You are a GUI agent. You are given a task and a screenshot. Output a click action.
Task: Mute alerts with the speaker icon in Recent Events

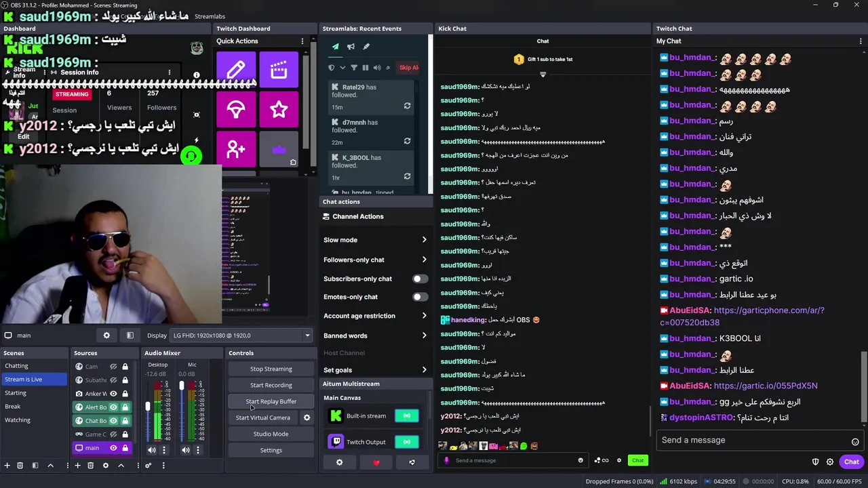377,68
